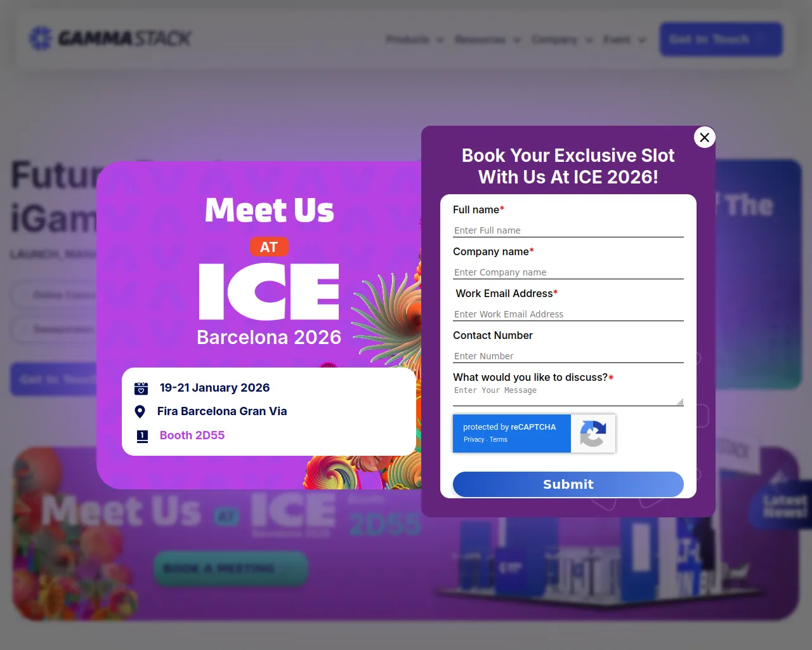Expand the Resources dropdown menu
The height and width of the screenshot is (650, 812).
(488, 39)
